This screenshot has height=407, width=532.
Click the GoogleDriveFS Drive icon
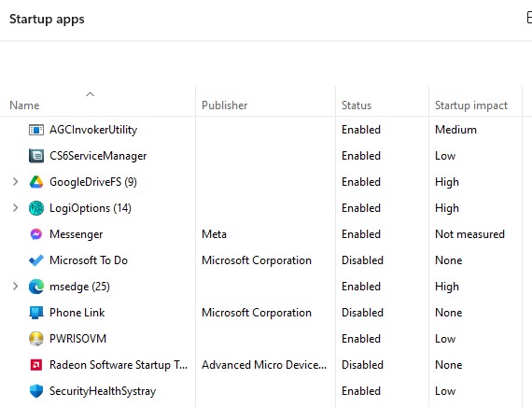coord(36,182)
